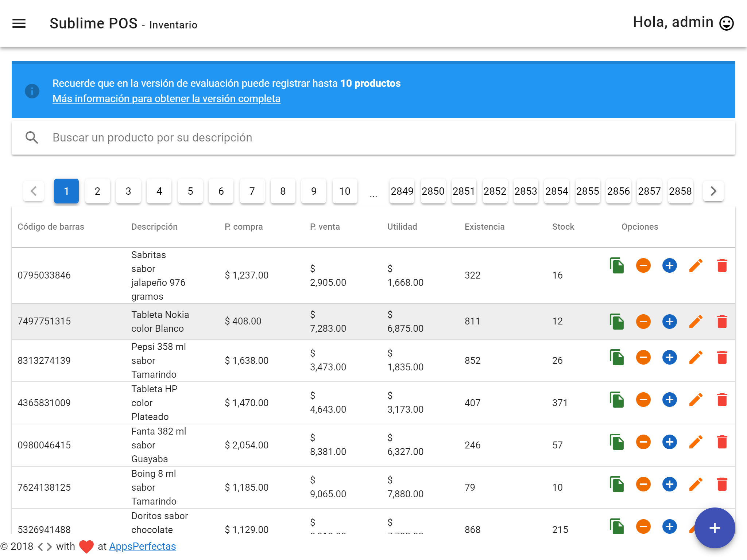
Task: Go to page 2 of inventory
Action: pos(97,191)
